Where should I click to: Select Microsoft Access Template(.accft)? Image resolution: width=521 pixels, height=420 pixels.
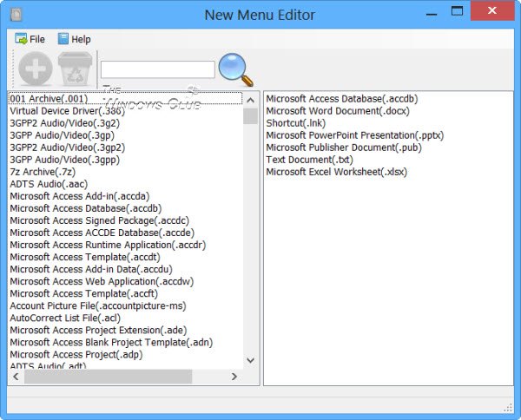point(84,293)
